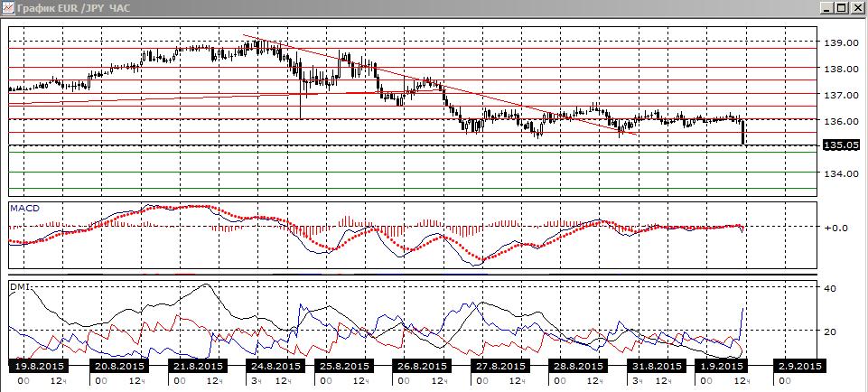Image resolution: width=868 pixels, height=392 pixels.
Task: Click the date marker 28.8.2015
Action: pos(576,367)
